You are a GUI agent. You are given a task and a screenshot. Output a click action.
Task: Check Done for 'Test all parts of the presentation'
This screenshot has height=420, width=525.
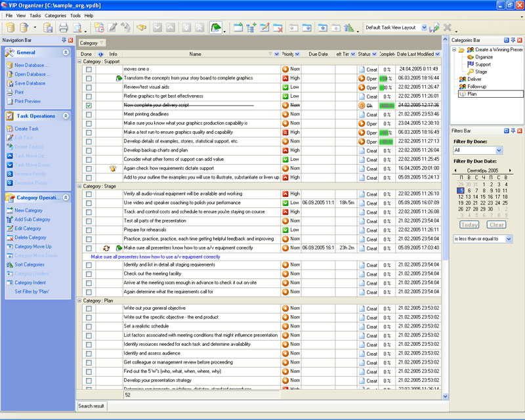click(x=89, y=221)
